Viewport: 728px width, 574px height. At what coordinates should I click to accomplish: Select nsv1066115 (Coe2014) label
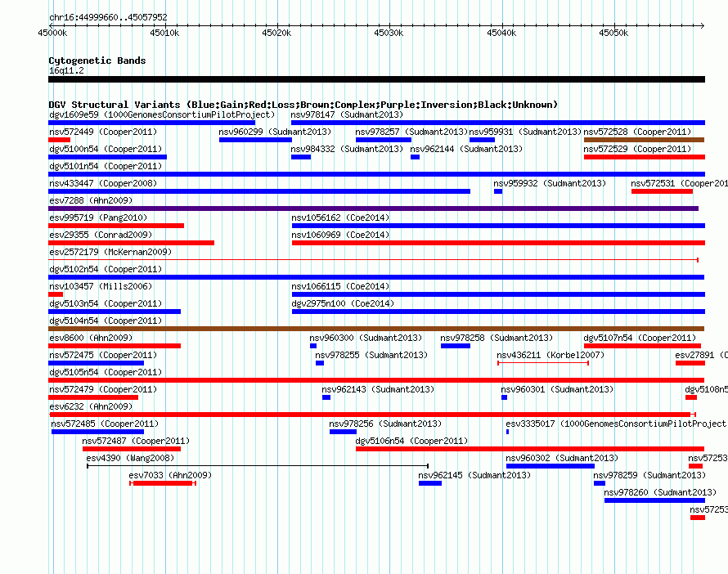tap(340, 286)
